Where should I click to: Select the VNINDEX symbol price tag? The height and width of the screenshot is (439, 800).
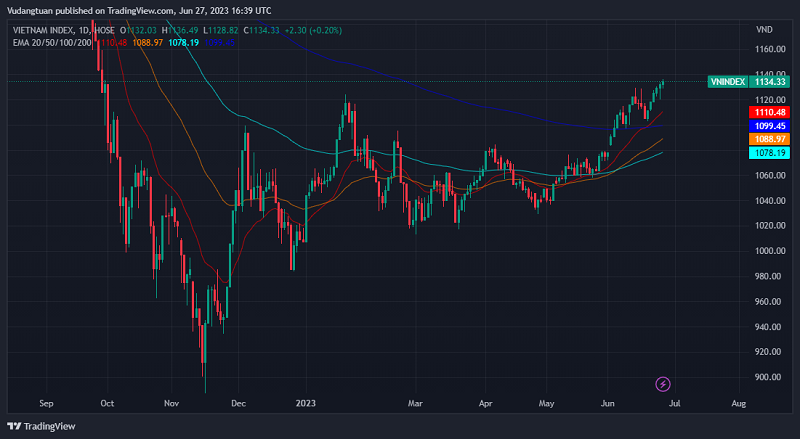click(x=727, y=82)
